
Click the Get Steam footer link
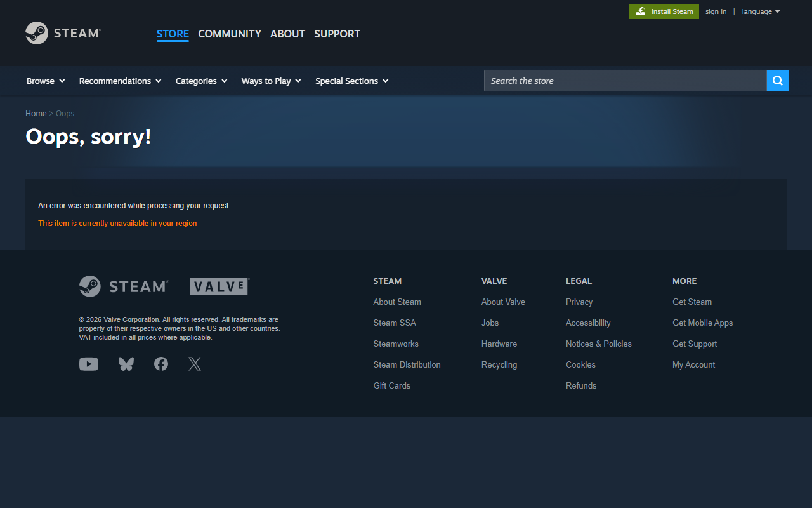(x=692, y=302)
